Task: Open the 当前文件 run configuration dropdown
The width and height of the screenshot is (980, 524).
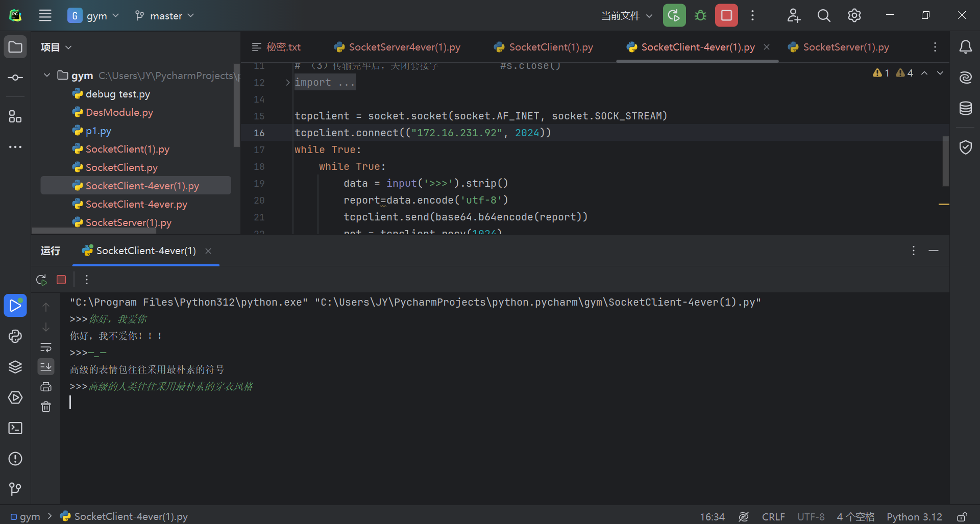Action: (627, 15)
